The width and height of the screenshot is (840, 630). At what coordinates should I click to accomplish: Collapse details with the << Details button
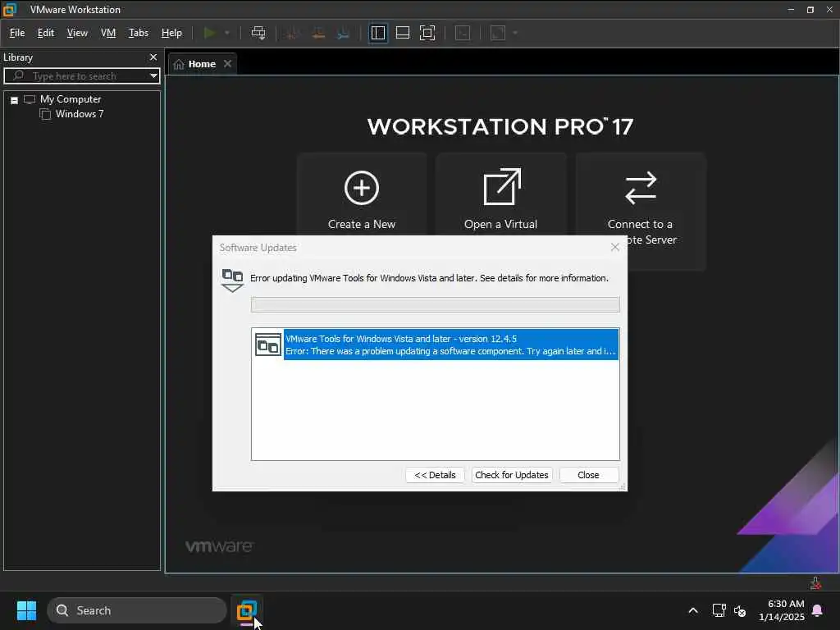pyautogui.click(x=435, y=475)
